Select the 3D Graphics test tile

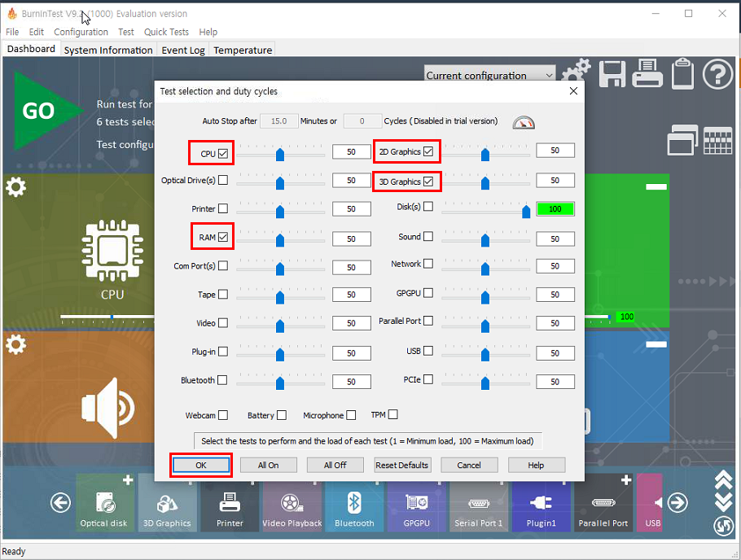(167, 503)
